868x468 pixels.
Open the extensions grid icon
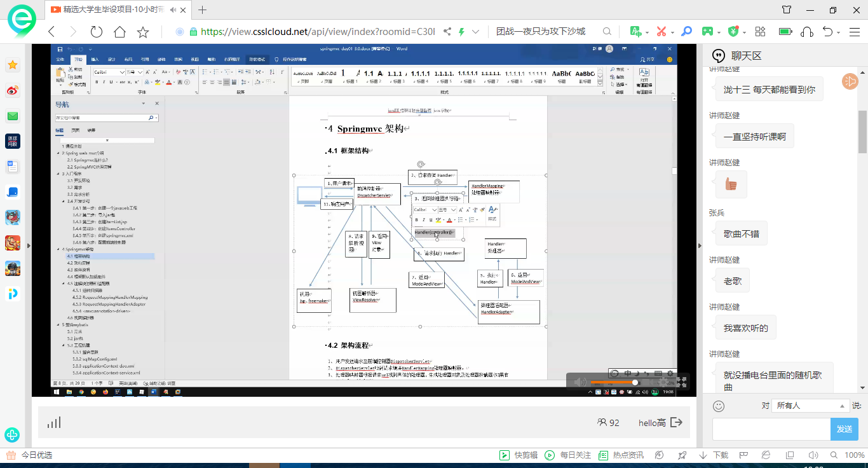pos(761,31)
